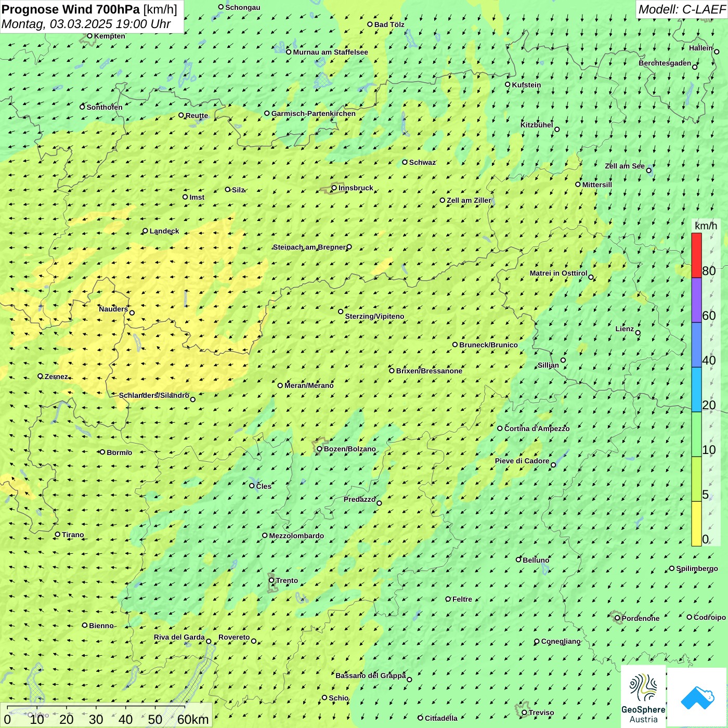Click the red 80 km/h legend color
Image resolution: width=728 pixels, height=728 pixels.
coord(696,255)
